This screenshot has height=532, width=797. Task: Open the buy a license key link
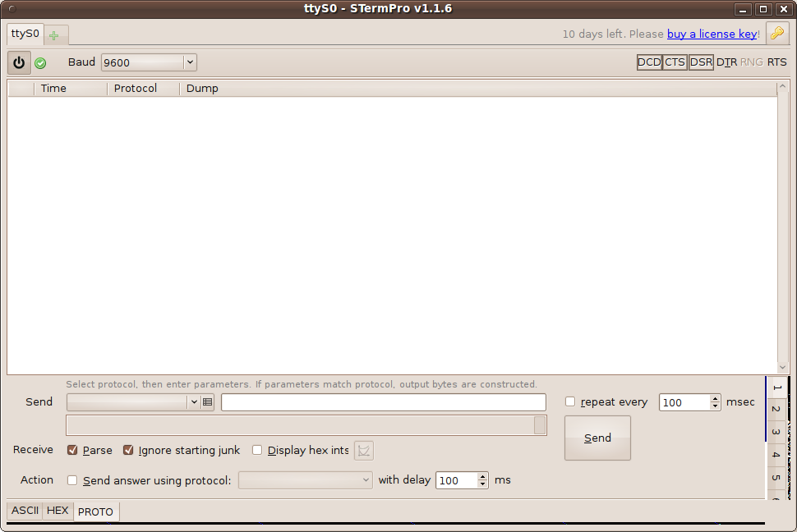coord(712,34)
